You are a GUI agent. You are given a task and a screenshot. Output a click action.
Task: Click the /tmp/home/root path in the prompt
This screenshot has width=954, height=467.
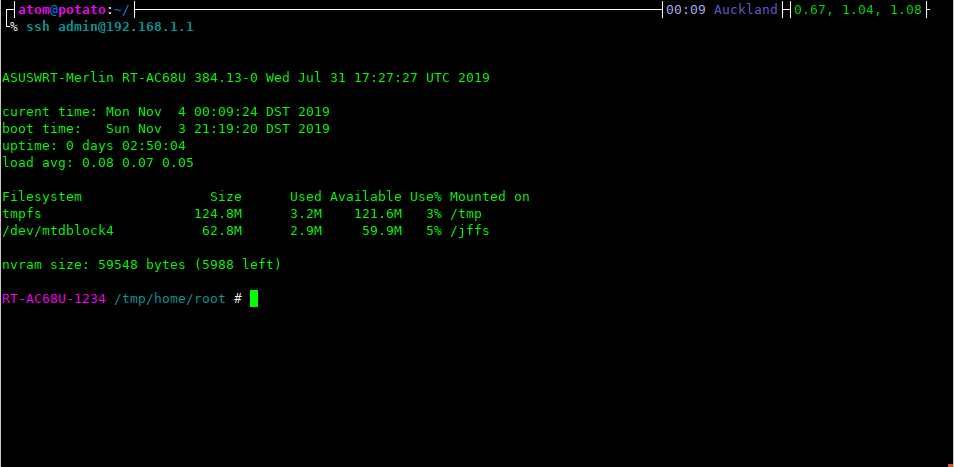170,299
